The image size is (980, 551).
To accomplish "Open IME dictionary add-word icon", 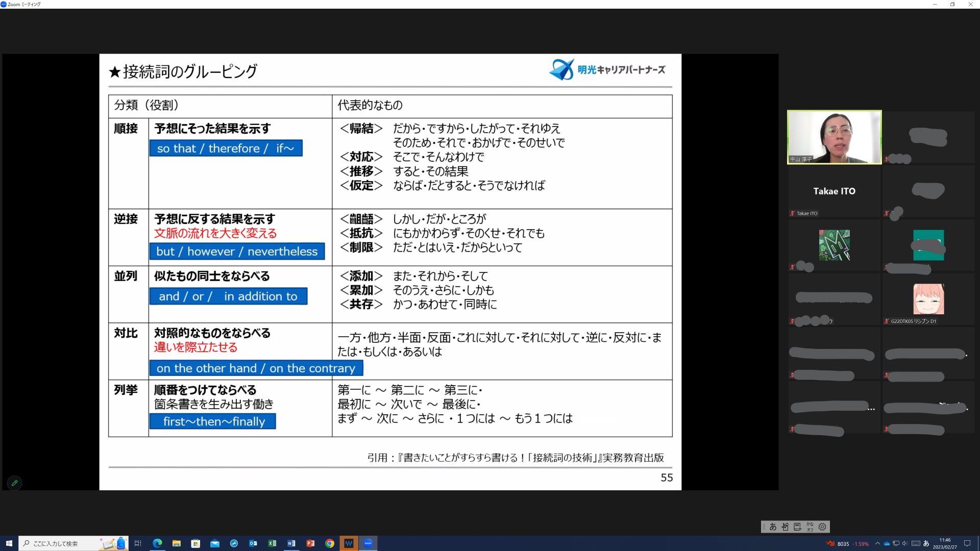I will coord(797,527).
